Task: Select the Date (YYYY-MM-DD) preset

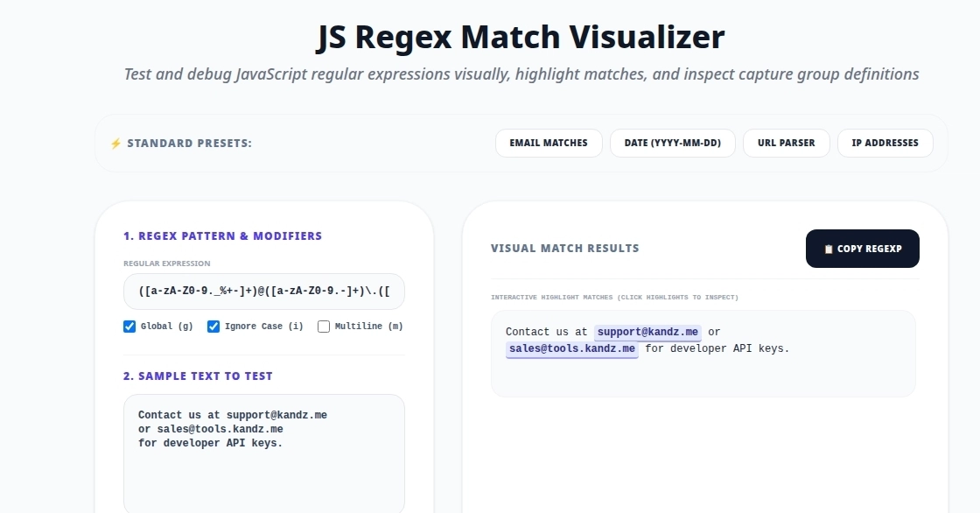Action: click(x=673, y=144)
